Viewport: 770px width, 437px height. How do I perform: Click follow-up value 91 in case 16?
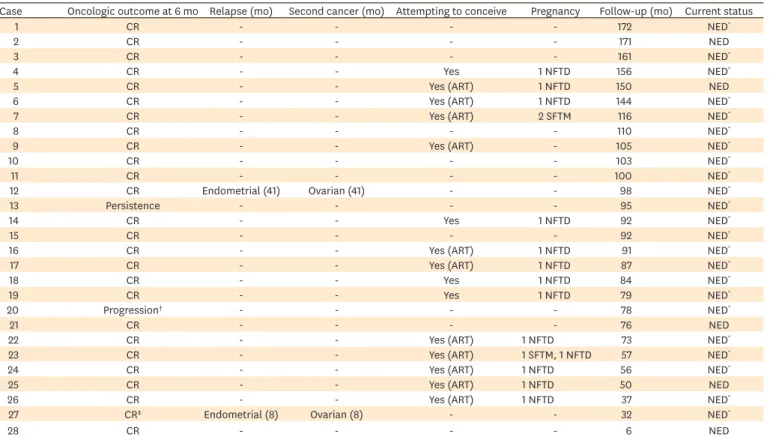(x=627, y=250)
